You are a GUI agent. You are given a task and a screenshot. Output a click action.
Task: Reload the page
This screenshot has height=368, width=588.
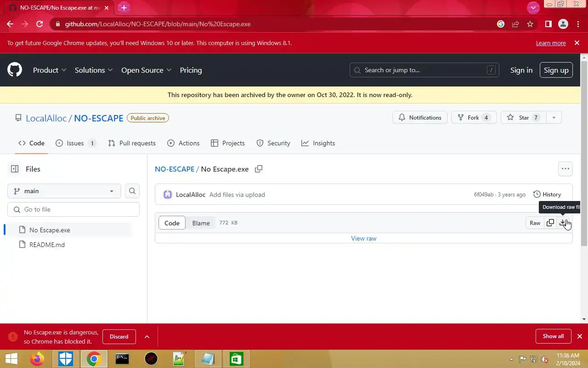click(x=40, y=24)
